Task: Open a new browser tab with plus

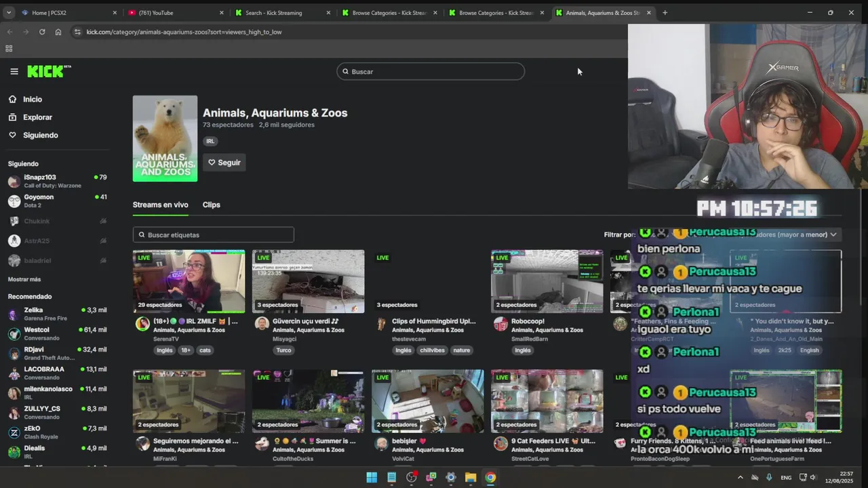Action: (x=665, y=13)
